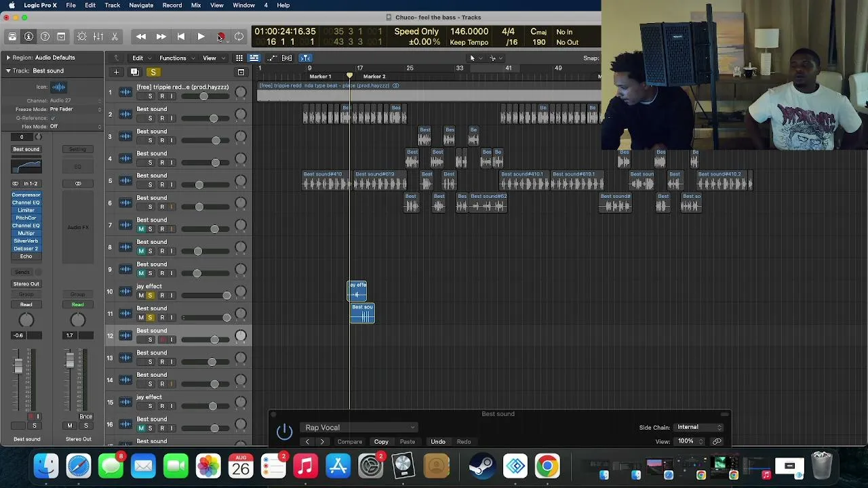Image resolution: width=868 pixels, height=488 pixels.
Task: Toggle Cycle mode button
Action: point(239,37)
